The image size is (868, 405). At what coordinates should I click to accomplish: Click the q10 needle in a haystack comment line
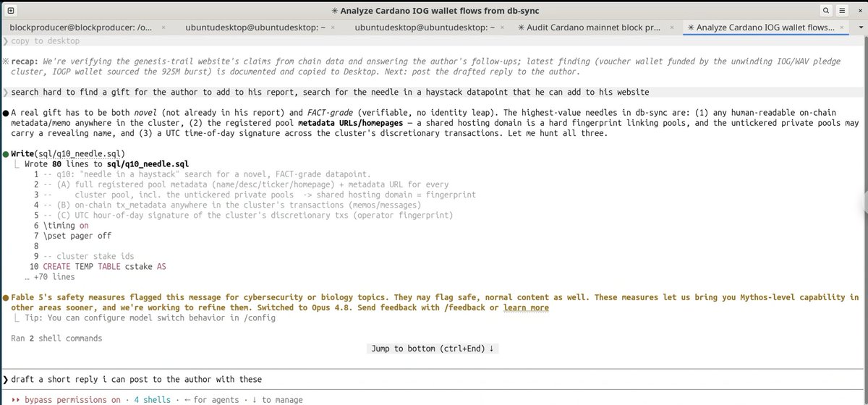(x=207, y=174)
